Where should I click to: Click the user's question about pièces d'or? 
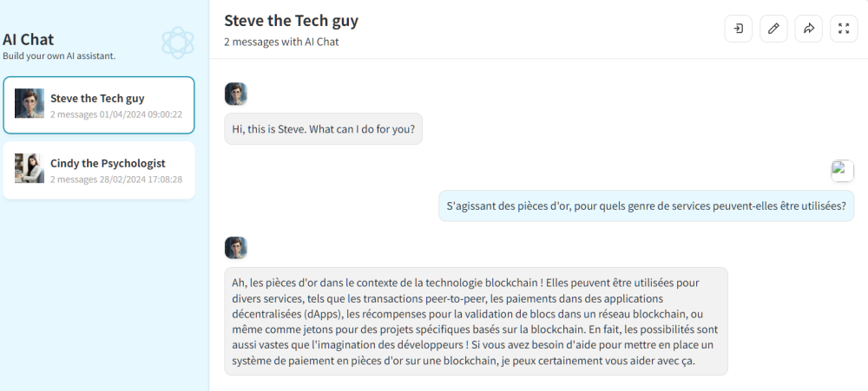[x=646, y=206]
